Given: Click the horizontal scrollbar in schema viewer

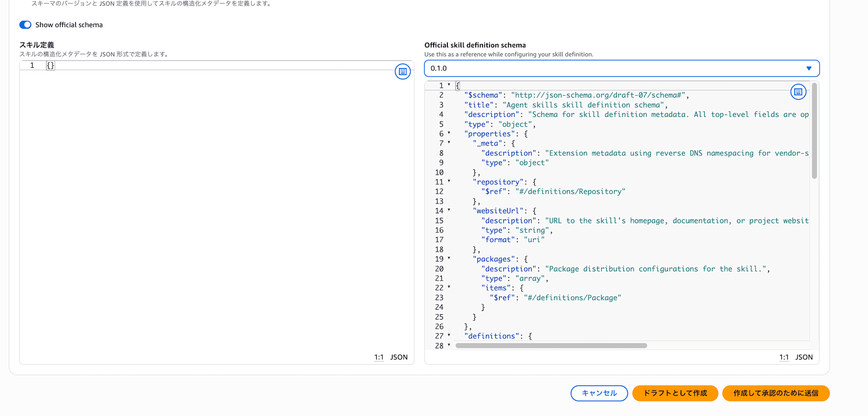Looking at the screenshot, I should click(x=551, y=346).
